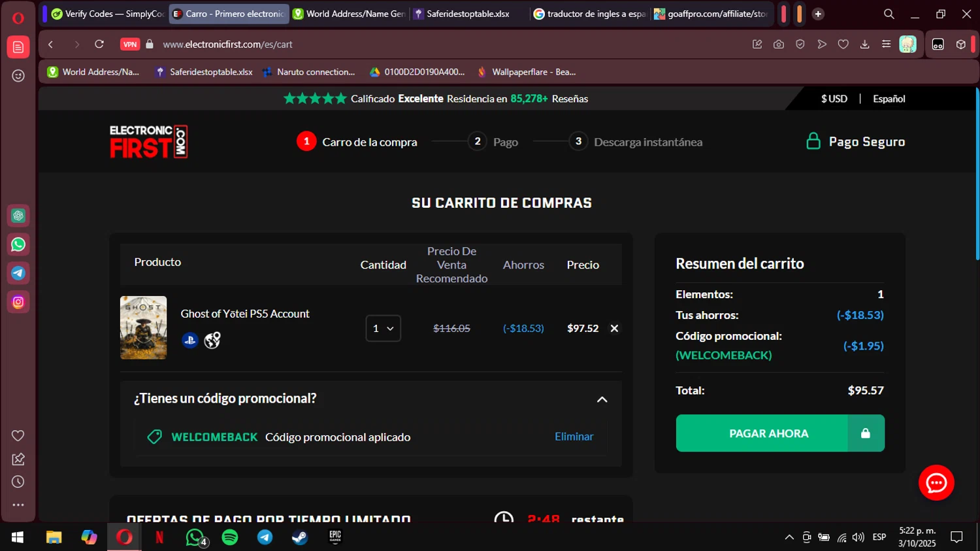Click the PAGAR AHORA button
980x551 pixels.
[780, 433]
